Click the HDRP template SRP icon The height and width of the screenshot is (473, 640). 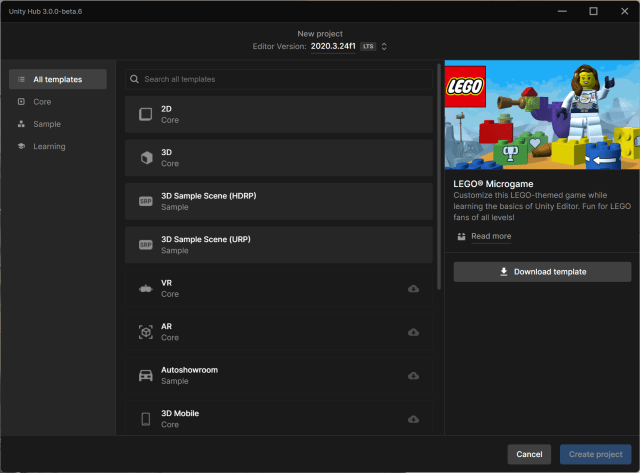(x=146, y=201)
